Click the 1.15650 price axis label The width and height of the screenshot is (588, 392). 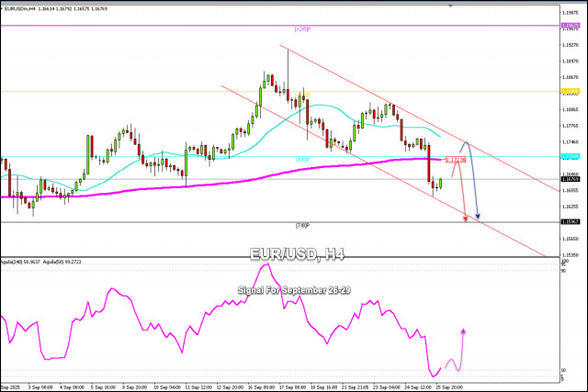570,239
